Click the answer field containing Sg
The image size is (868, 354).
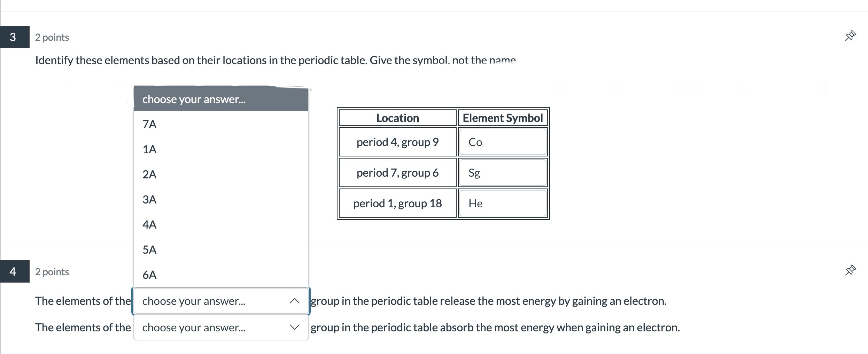click(x=502, y=172)
